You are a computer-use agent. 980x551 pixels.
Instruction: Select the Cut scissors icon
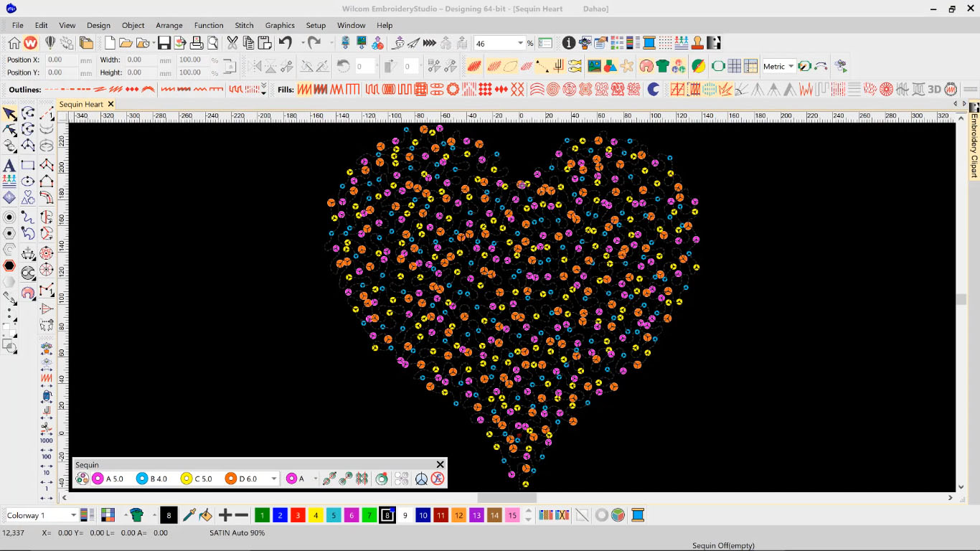(232, 43)
